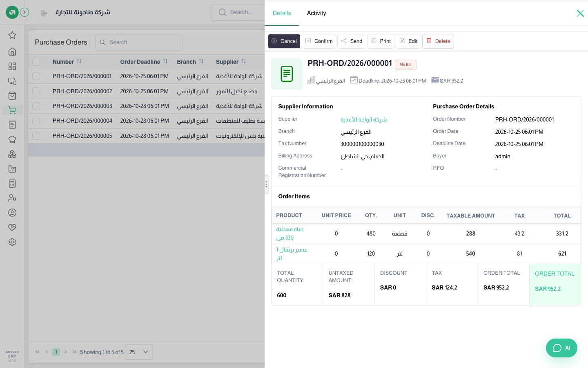Go to the next page of orders
This screenshot has width=588, height=368.
point(65,352)
